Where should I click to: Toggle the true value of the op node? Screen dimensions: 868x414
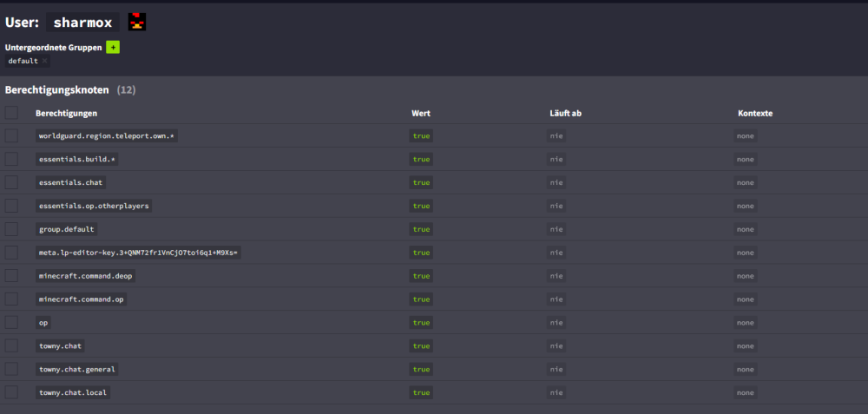[x=421, y=323]
